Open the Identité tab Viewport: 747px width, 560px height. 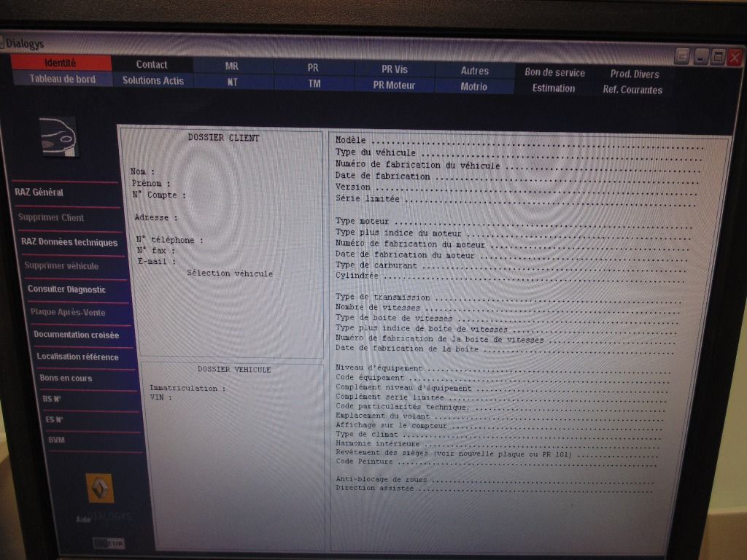(x=61, y=63)
